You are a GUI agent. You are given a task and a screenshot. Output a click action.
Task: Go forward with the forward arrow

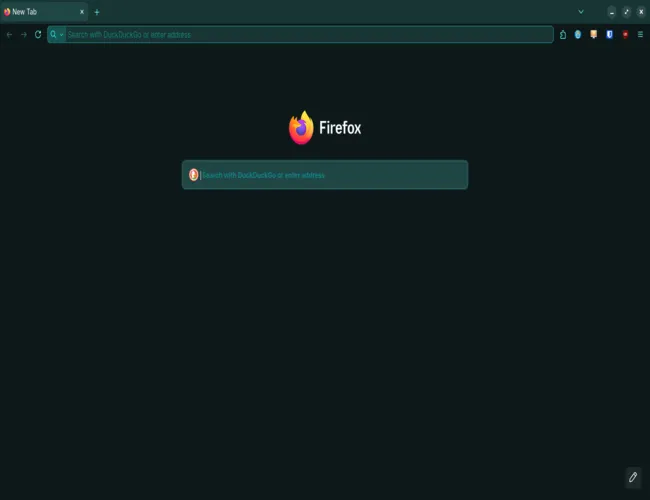tap(24, 35)
